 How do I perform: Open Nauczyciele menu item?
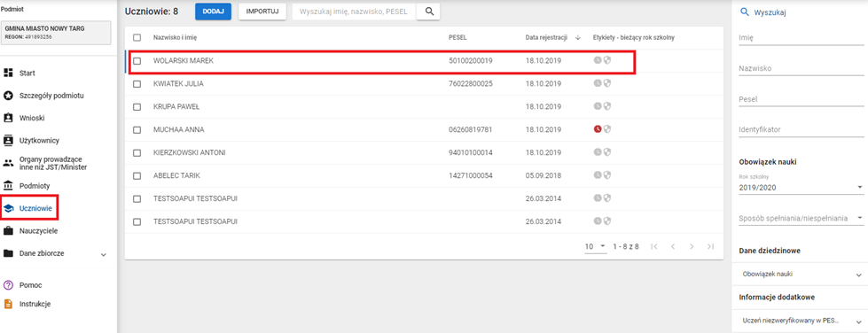[39, 230]
